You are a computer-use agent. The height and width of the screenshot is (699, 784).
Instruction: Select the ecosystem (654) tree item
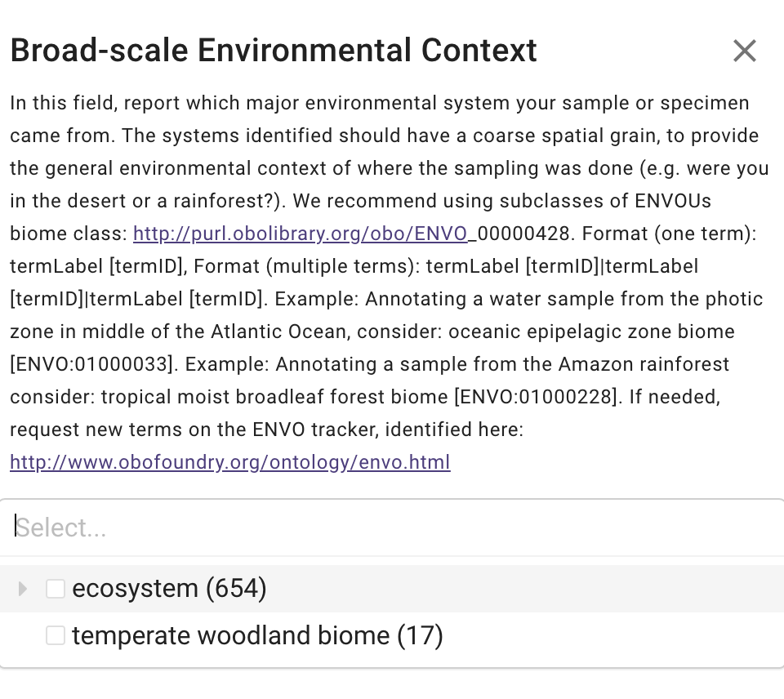point(169,588)
